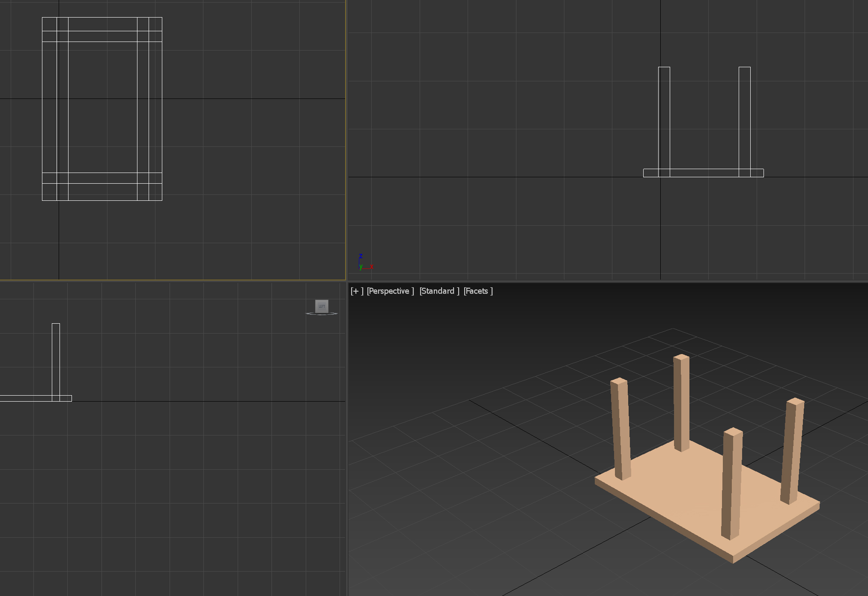Click empty grid area in Left viewport
The width and height of the screenshot is (868, 596).
[193, 492]
